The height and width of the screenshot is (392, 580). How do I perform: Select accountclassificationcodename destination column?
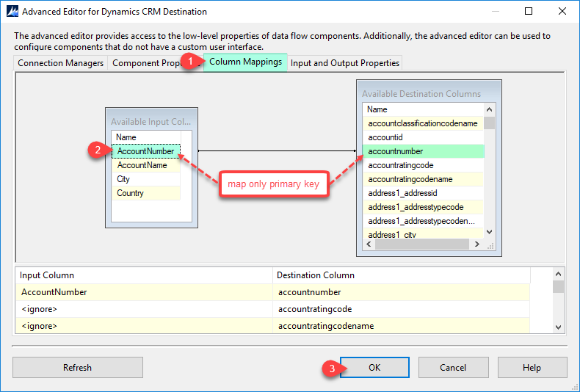(423, 123)
